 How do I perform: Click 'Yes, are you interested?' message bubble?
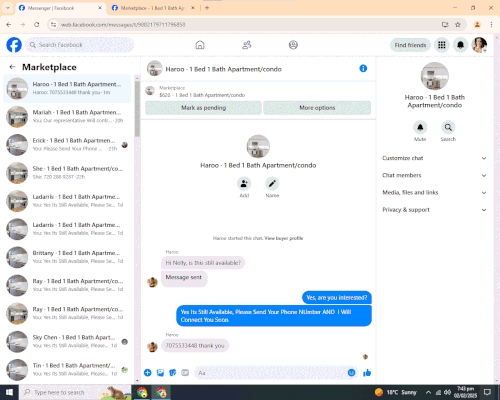click(337, 297)
